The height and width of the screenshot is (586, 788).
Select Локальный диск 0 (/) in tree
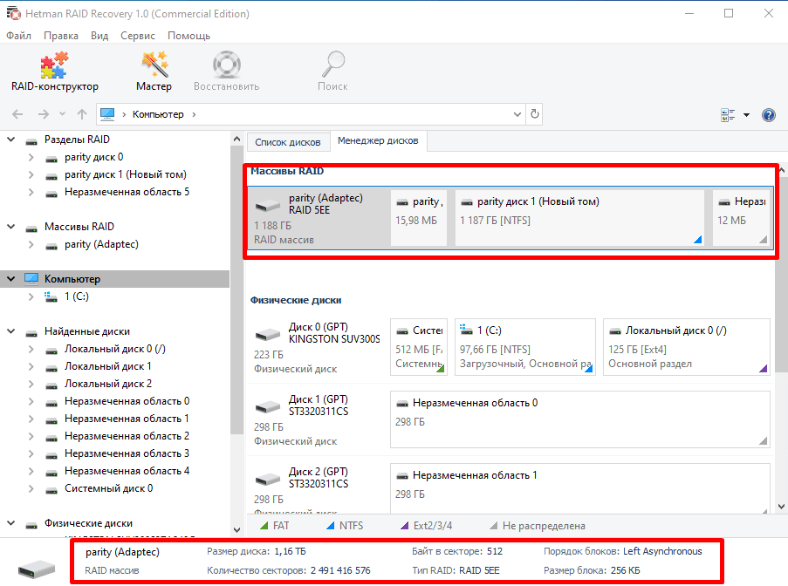(x=115, y=349)
